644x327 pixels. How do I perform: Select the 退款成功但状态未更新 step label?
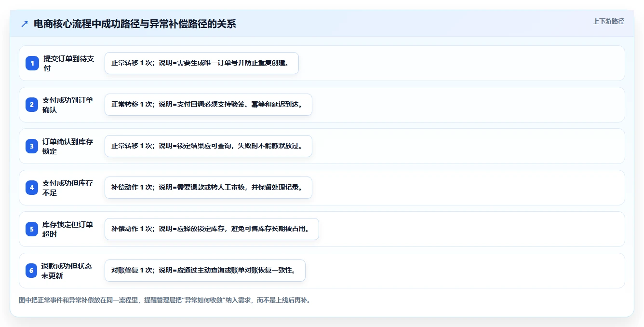pyautogui.click(x=67, y=271)
